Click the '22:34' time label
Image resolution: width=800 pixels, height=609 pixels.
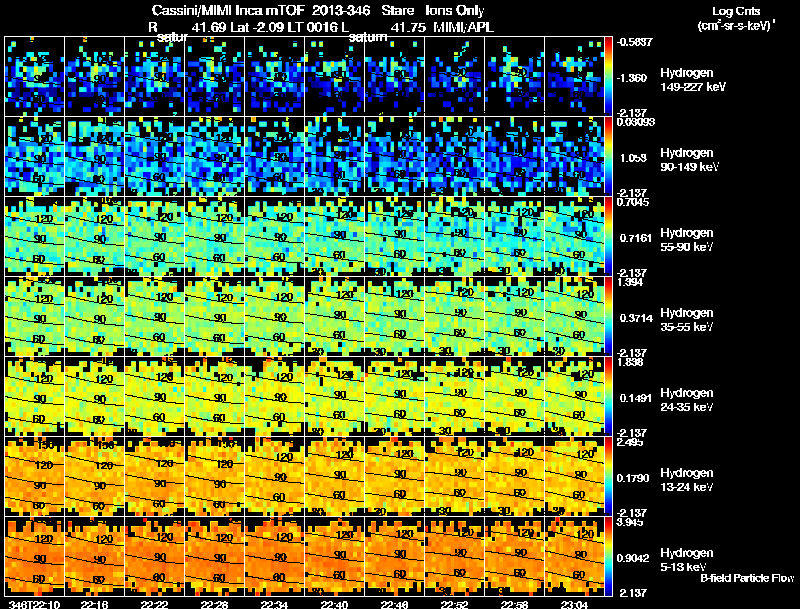pyautogui.click(x=274, y=605)
